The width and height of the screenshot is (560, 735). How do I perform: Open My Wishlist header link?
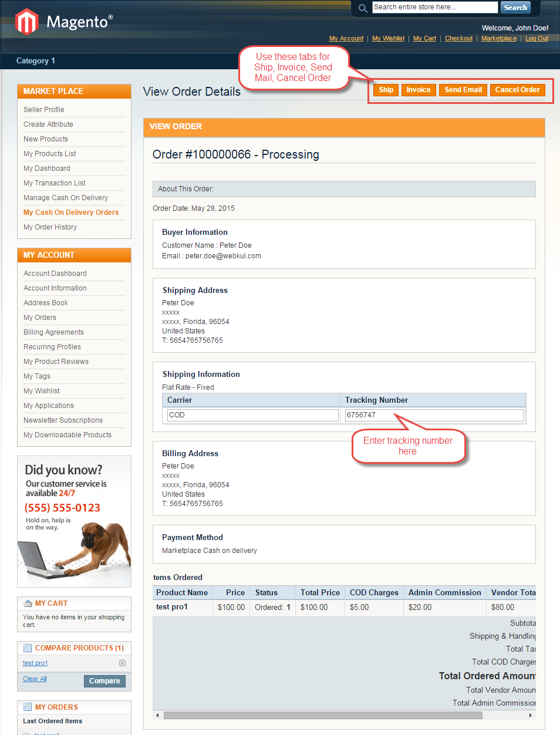pyautogui.click(x=389, y=39)
